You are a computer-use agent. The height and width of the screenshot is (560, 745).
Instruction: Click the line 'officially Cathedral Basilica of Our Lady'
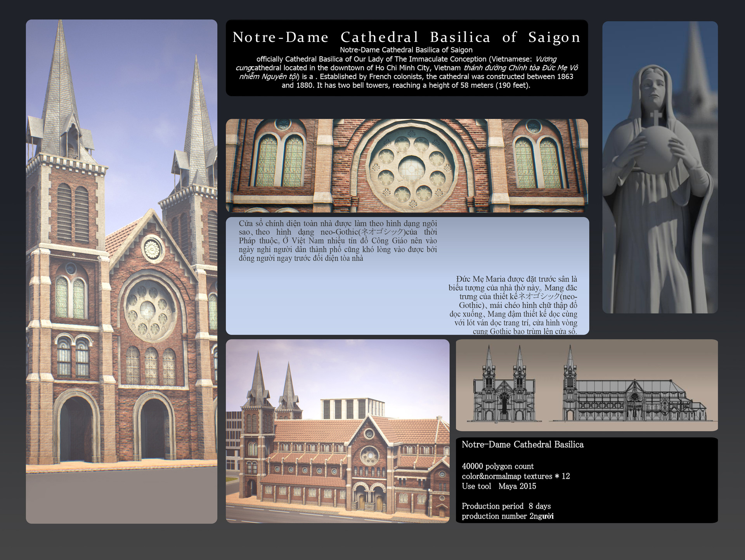click(406, 59)
